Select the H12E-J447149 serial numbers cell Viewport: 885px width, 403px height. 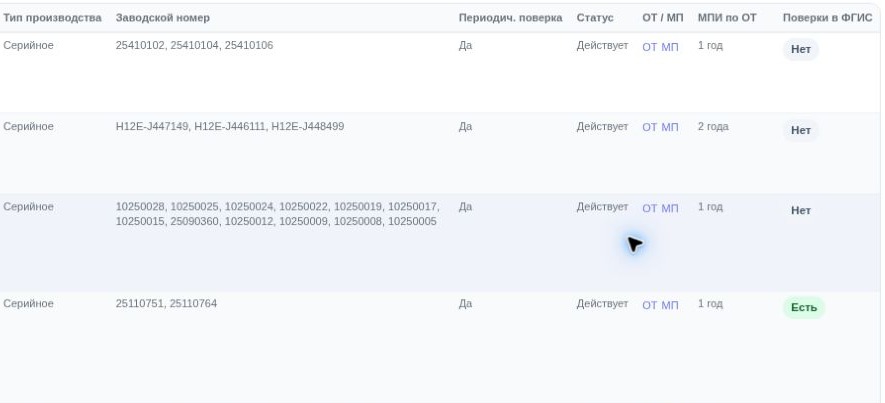point(230,126)
